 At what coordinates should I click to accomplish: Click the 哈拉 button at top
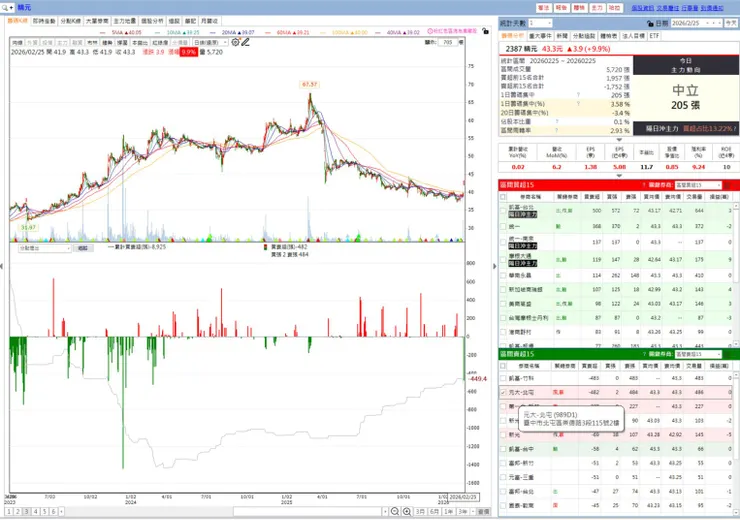pyautogui.click(x=614, y=8)
